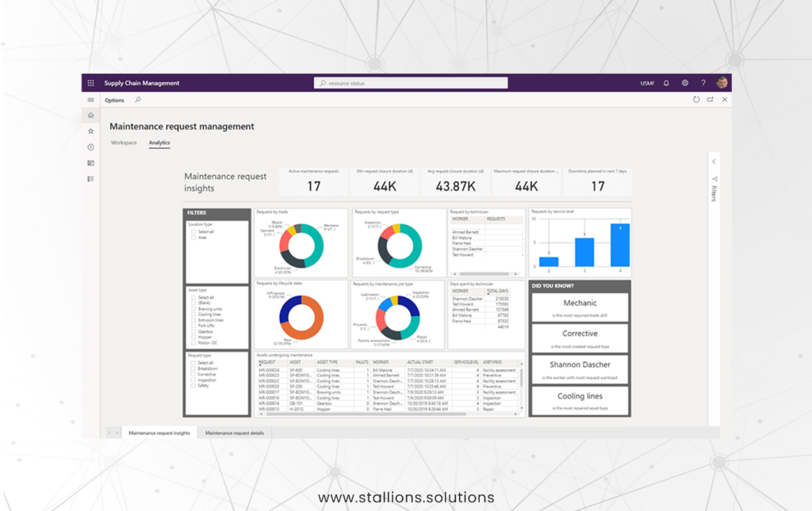Click bar for service level 4
The height and width of the screenshot is (511, 812).
point(620,245)
